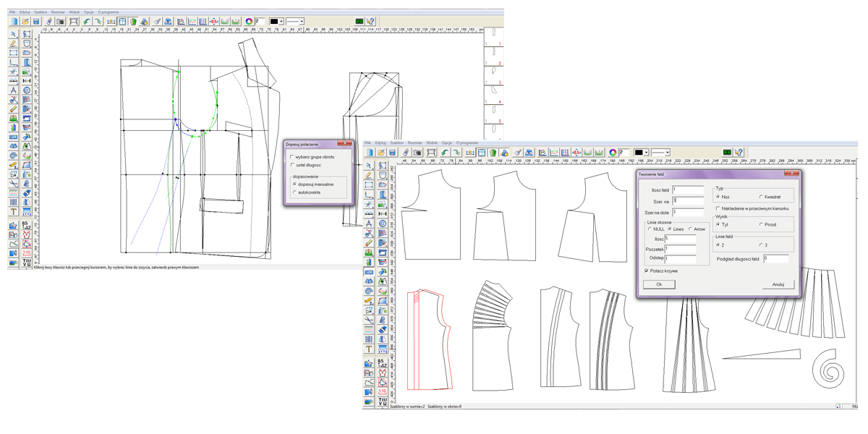
Task: Select the pencil tool in back window sidebar
Action: coord(13,43)
